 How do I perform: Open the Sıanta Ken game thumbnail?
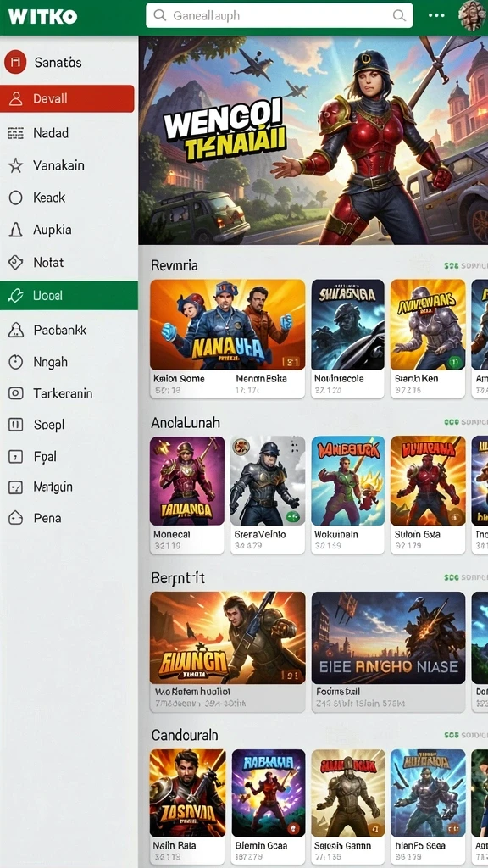[428, 325]
